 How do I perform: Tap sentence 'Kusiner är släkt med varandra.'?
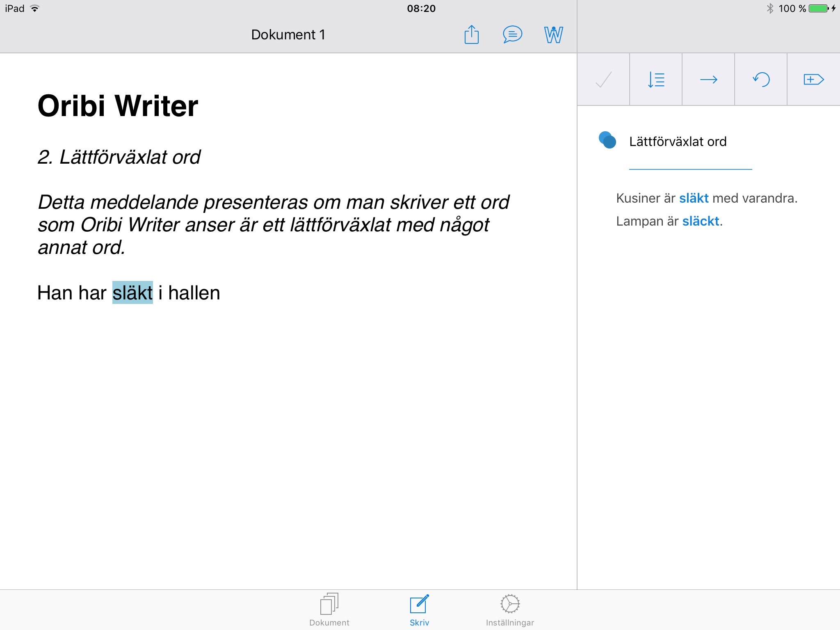707,198
